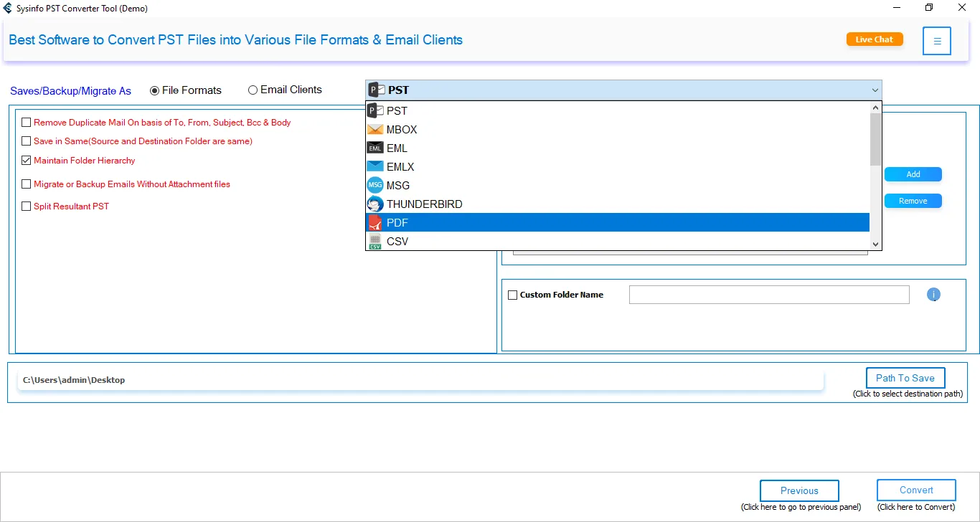Image resolution: width=980 pixels, height=522 pixels.
Task: Click the Custom Folder Name text field
Action: point(768,295)
